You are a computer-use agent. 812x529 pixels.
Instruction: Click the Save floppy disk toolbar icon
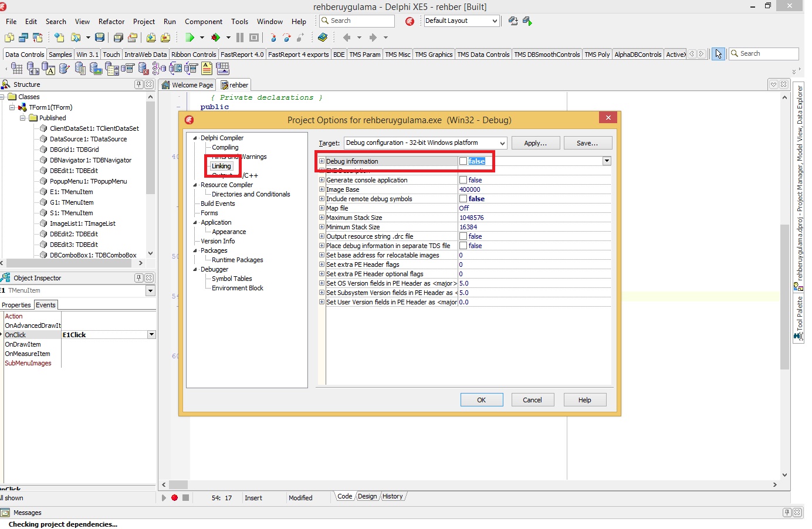pos(100,38)
